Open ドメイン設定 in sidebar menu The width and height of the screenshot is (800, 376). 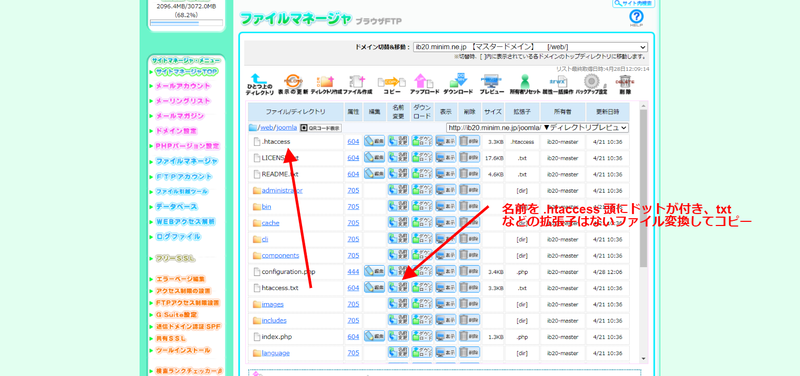(176, 131)
